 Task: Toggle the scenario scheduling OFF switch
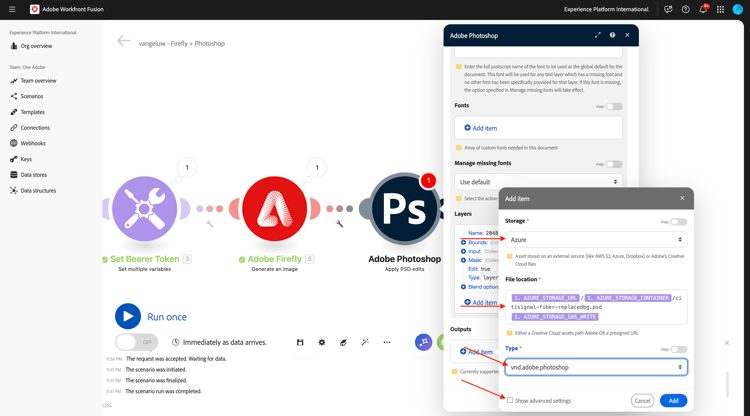pyautogui.click(x=136, y=342)
